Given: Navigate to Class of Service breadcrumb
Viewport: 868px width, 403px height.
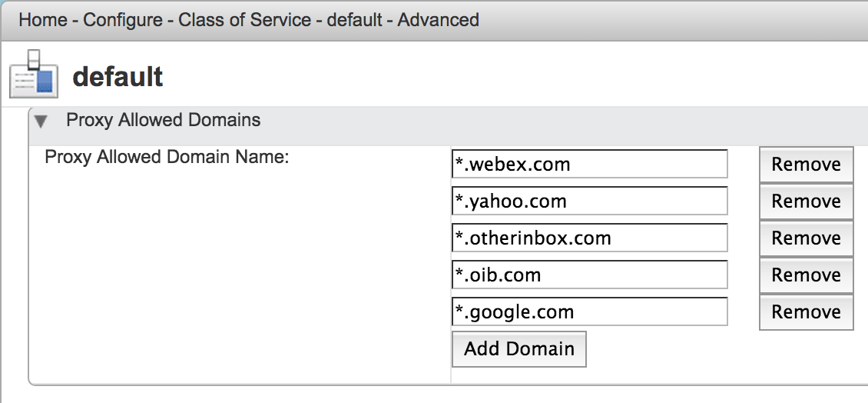Looking at the screenshot, I should click(245, 20).
